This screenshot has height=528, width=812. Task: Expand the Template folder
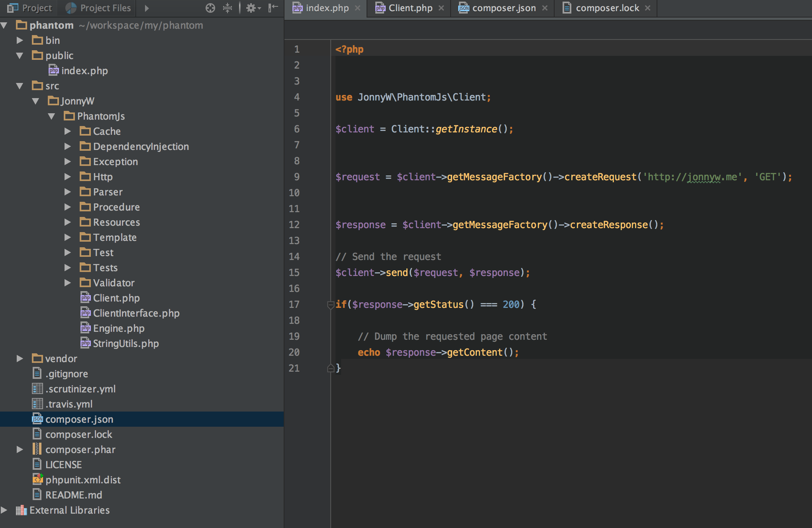click(67, 237)
